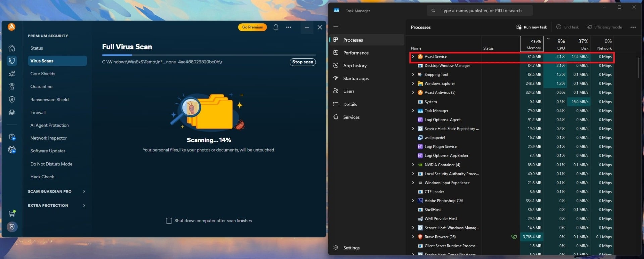Image resolution: width=644 pixels, height=259 pixels.
Task: Open Avast notifications bell
Action: coord(276,27)
